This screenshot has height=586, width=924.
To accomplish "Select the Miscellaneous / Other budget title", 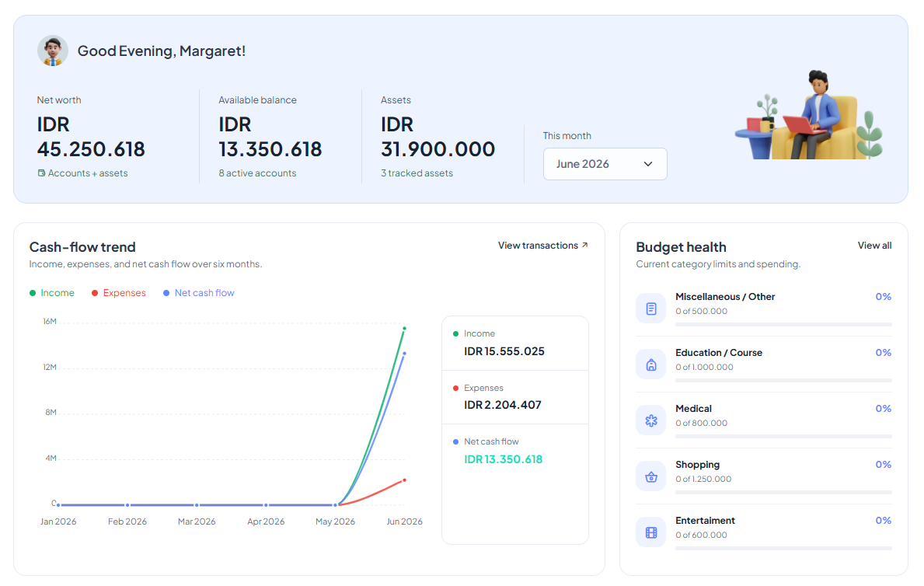I will [725, 297].
